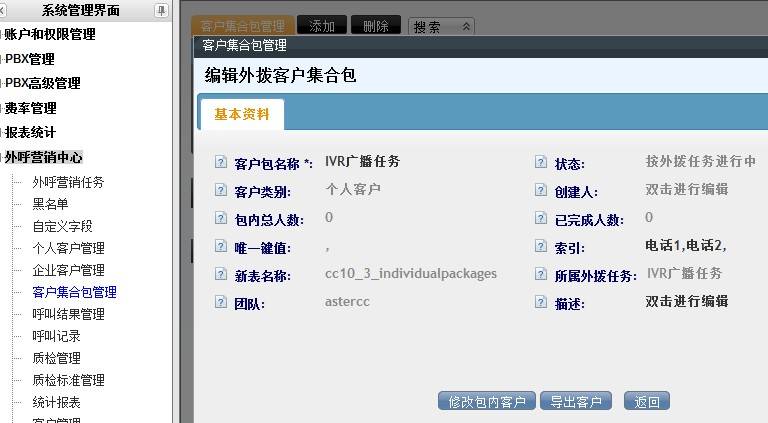Click help icon beside 描述 field
The width and height of the screenshot is (768, 423).
pyautogui.click(x=541, y=302)
